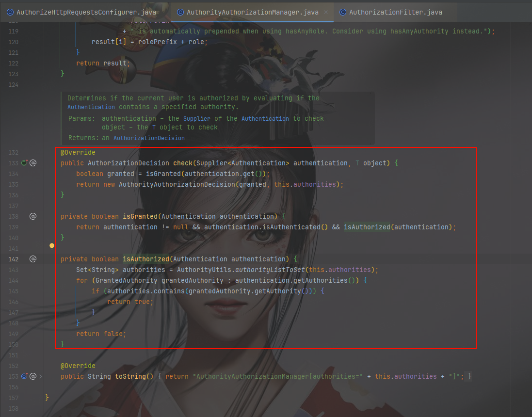Click 'isAuthorized' method name on line 142
Image resolution: width=532 pixels, height=417 pixels.
(146, 259)
